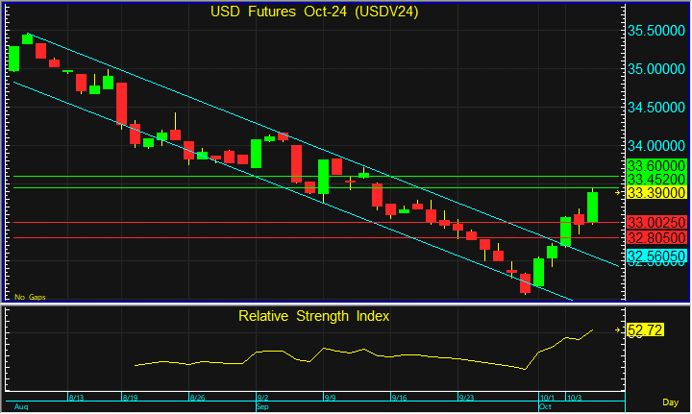Open the Day interval selector

click(672, 401)
